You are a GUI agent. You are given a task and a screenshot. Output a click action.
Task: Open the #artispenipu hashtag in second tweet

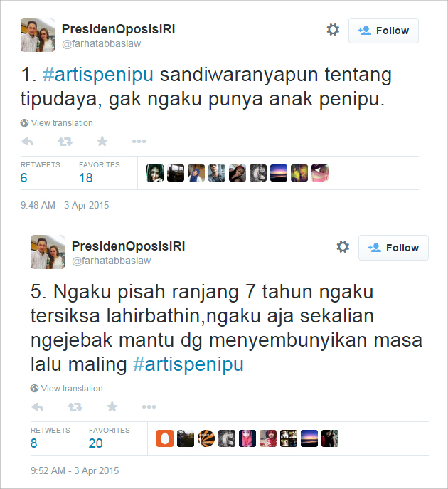[188, 364]
